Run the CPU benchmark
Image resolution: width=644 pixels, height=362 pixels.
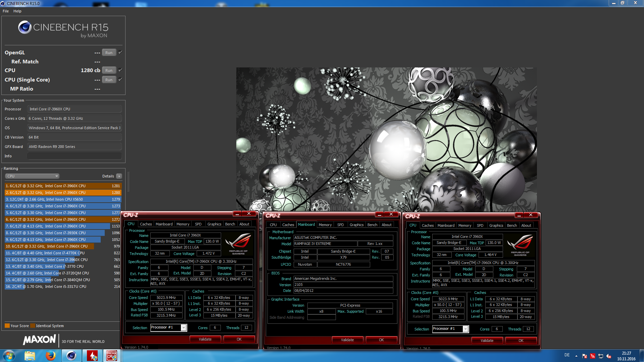coord(109,70)
